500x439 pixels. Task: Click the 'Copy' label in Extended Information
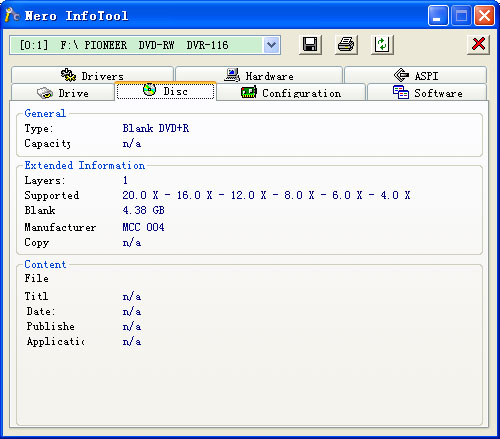pyautogui.click(x=37, y=242)
